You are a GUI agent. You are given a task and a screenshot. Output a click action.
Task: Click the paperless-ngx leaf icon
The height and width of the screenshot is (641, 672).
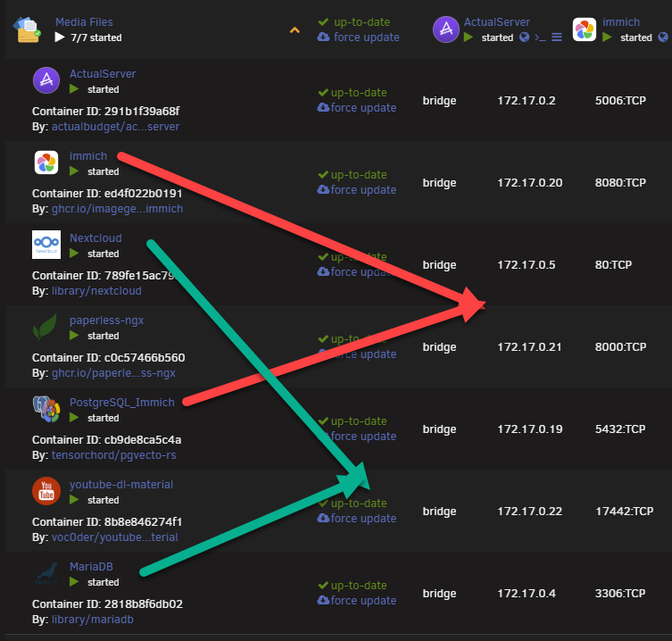coord(46,328)
